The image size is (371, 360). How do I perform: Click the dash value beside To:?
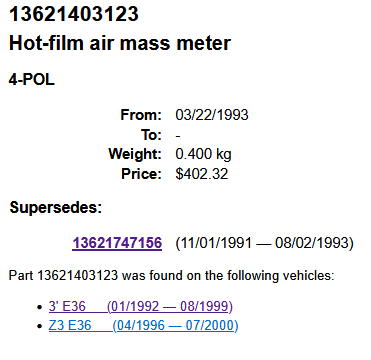tap(178, 136)
